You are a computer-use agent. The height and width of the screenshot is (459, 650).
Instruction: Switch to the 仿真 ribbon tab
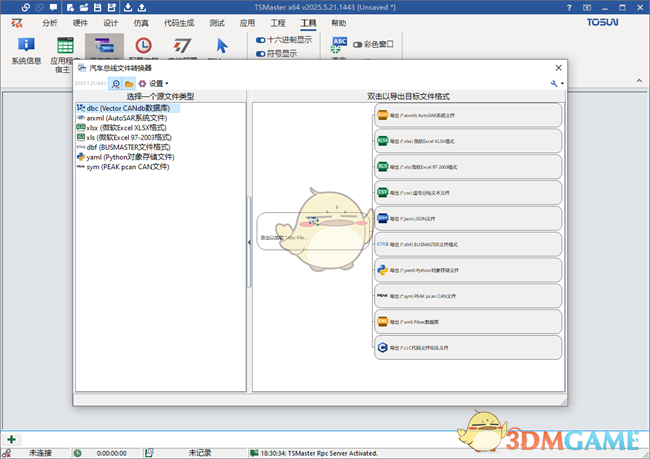pyautogui.click(x=141, y=23)
